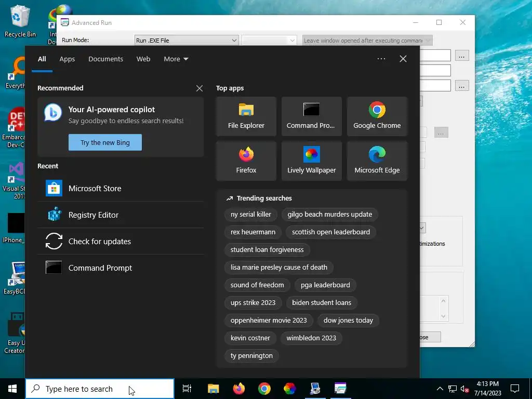Open Lively Wallpaper tile

coord(312,161)
